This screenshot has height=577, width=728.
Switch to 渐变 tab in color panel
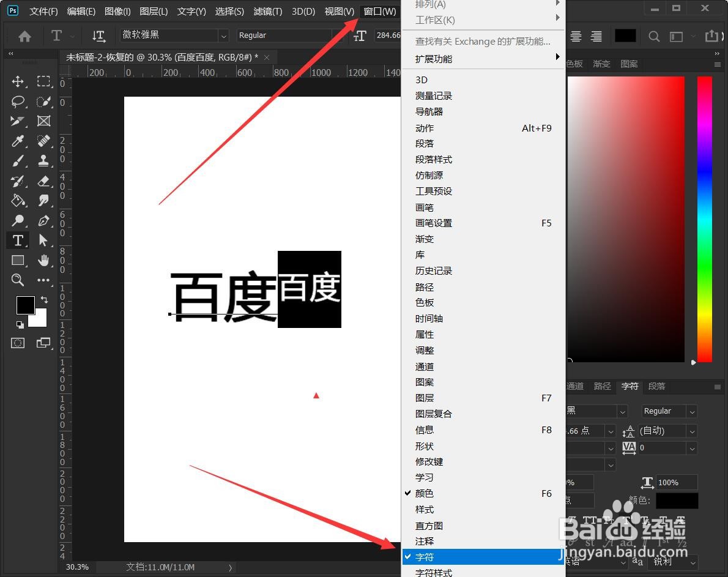[602, 64]
